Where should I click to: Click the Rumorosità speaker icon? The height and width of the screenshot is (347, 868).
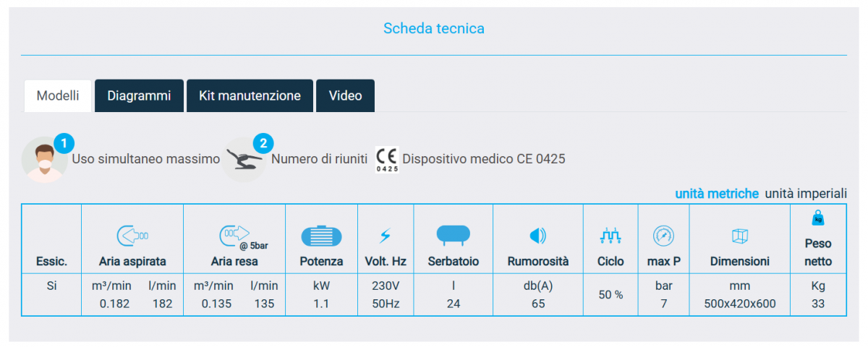point(537,236)
